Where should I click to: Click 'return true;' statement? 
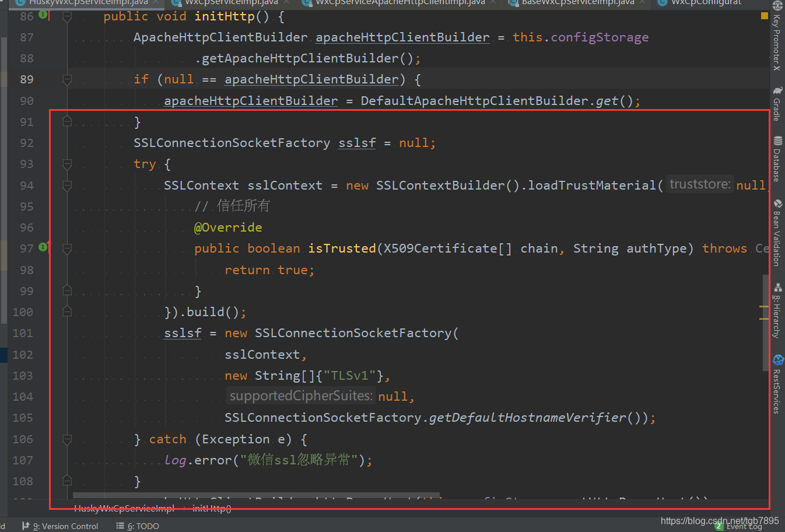[269, 270]
